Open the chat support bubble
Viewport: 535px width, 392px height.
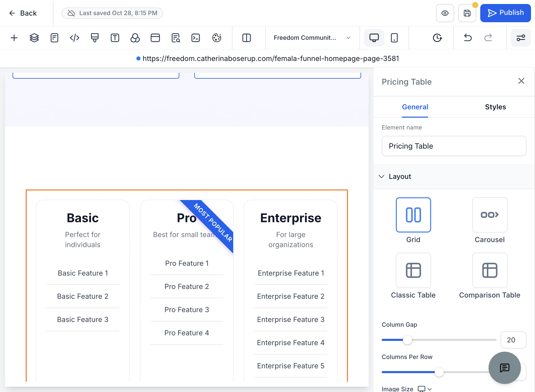tap(505, 368)
